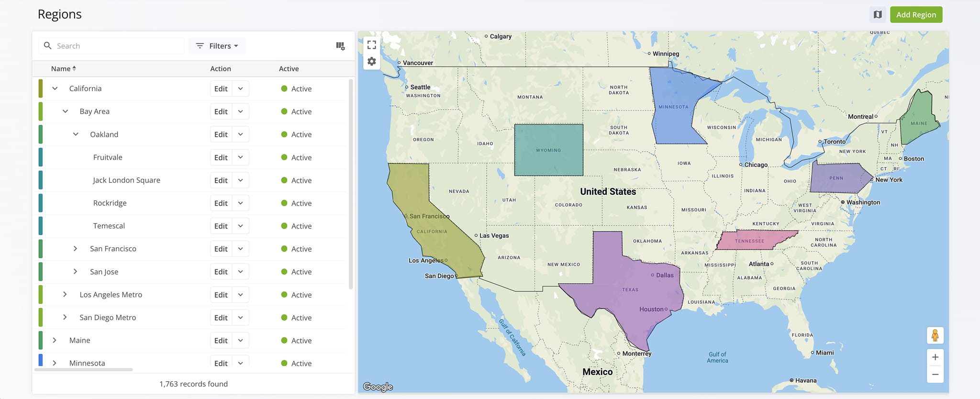Click Edit for Fruitvale

point(221,157)
